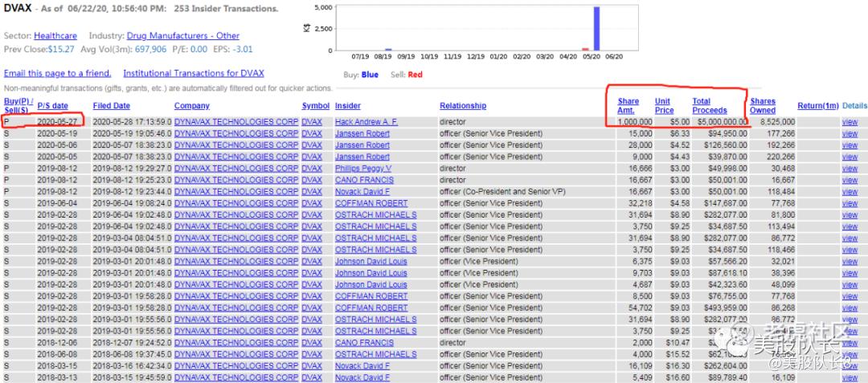Click the 8,525,000 shares owned cell
Viewport: 868px width, 383px height.
pyautogui.click(x=777, y=121)
